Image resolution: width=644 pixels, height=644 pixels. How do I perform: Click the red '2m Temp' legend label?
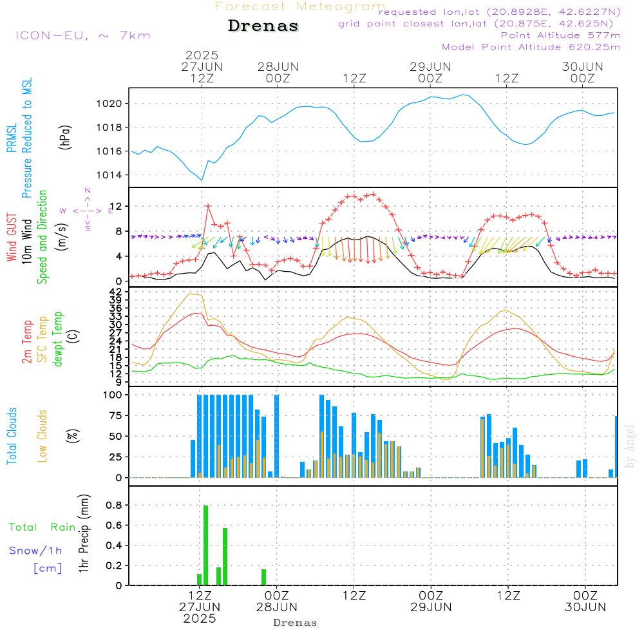[26, 342]
